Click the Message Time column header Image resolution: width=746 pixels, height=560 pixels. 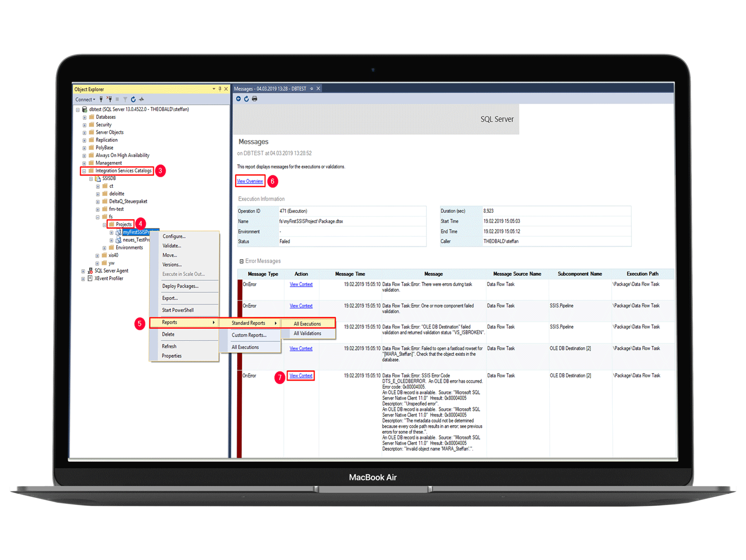tap(350, 274)
